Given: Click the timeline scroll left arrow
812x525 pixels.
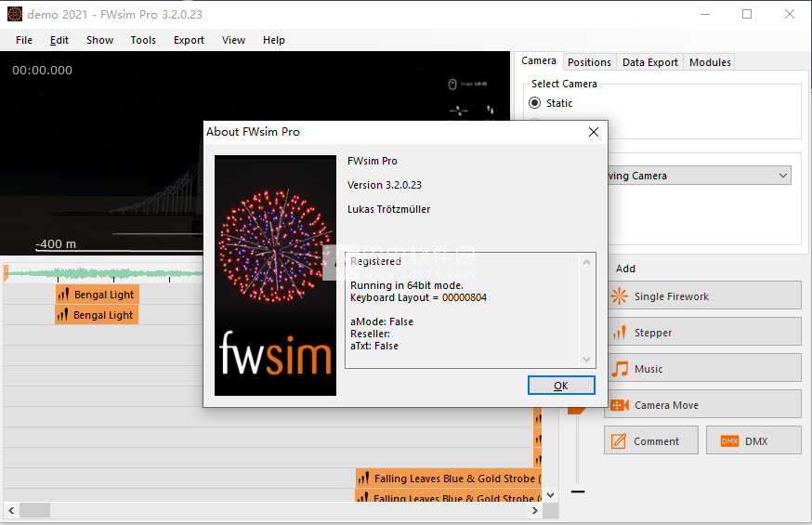Looking at the screenshot, I should (x=11, y=510).
